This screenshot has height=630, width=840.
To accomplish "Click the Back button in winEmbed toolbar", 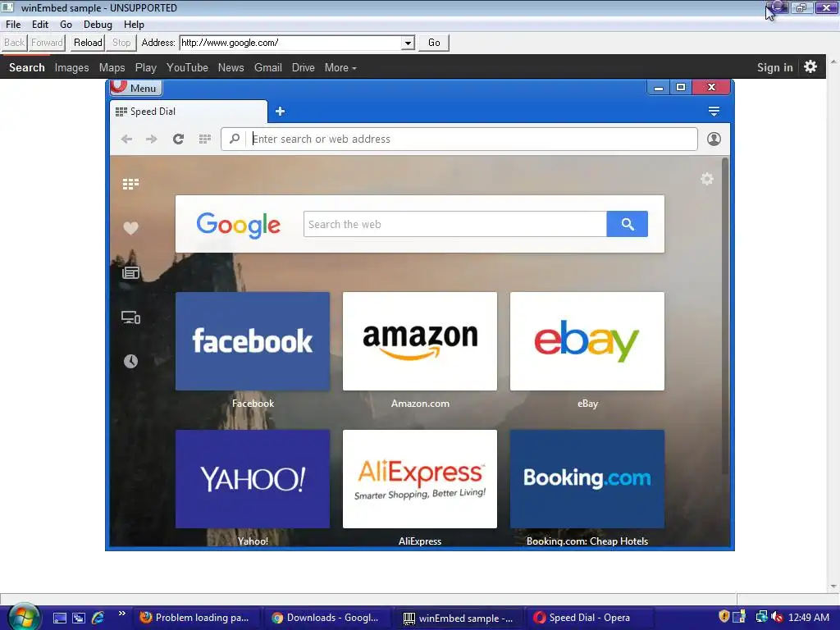I will [15, 43].
